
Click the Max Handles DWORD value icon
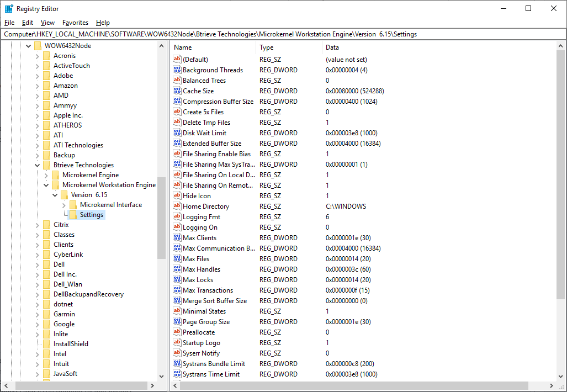(x=177, y=269)
